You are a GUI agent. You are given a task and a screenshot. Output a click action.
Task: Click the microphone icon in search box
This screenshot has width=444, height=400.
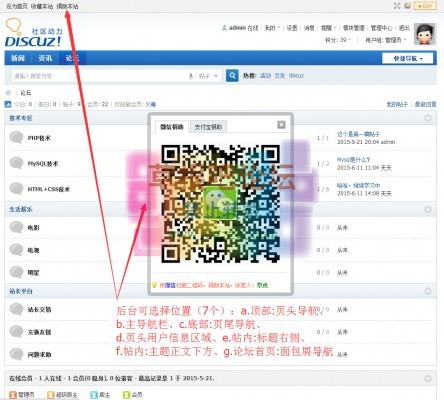(191, 76)
